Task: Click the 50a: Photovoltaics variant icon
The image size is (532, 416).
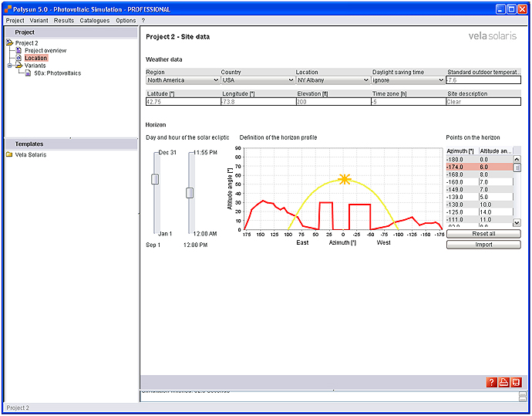Action: pyautogui.click(x=28, y=73)
